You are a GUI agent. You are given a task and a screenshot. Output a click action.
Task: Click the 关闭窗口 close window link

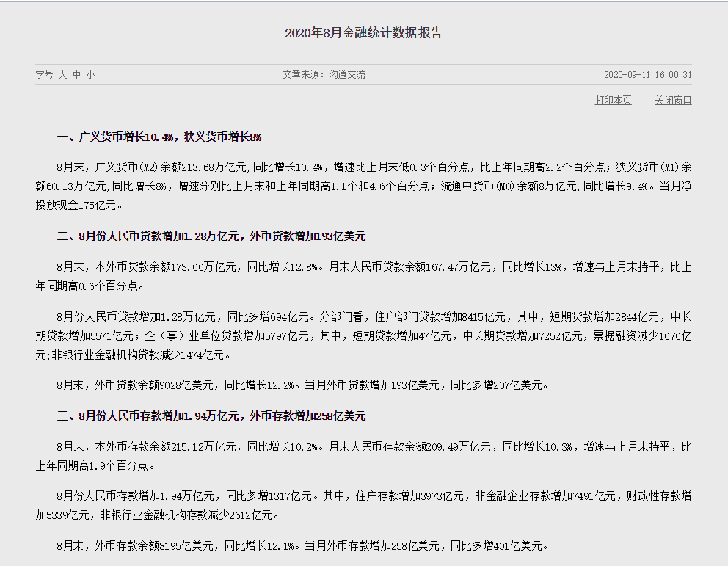point(673,101)
